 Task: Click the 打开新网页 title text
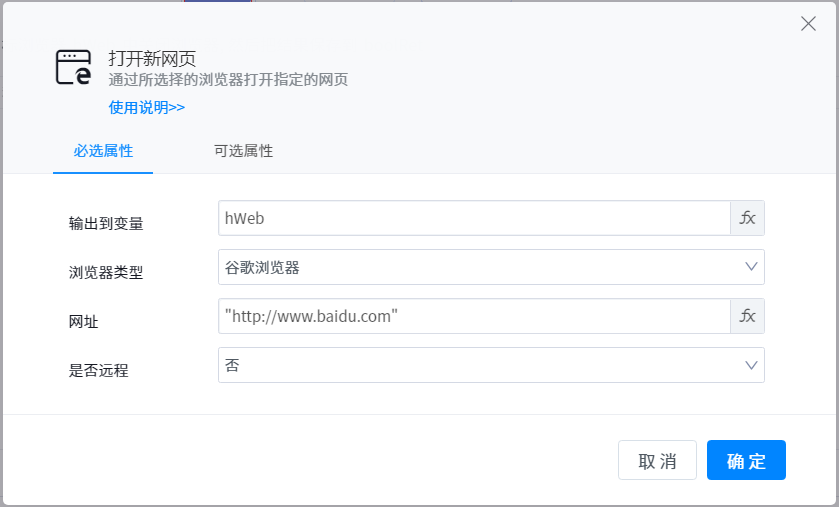[x=159, y=59]
